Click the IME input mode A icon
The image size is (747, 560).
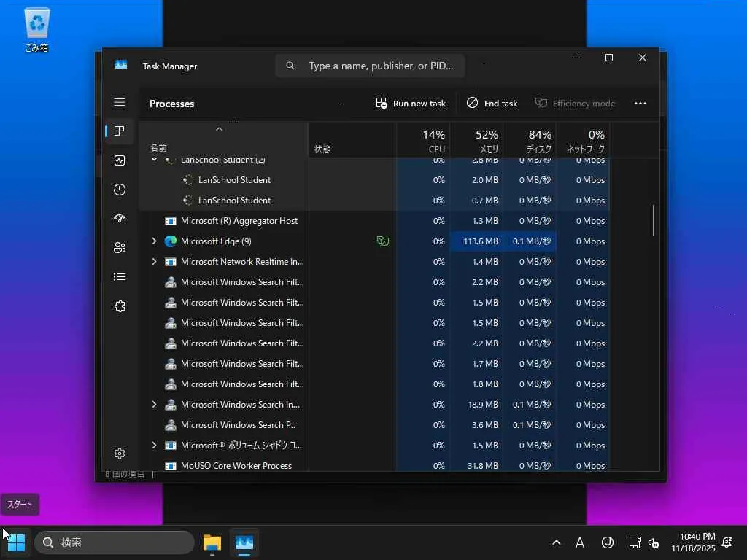point(580,542)
